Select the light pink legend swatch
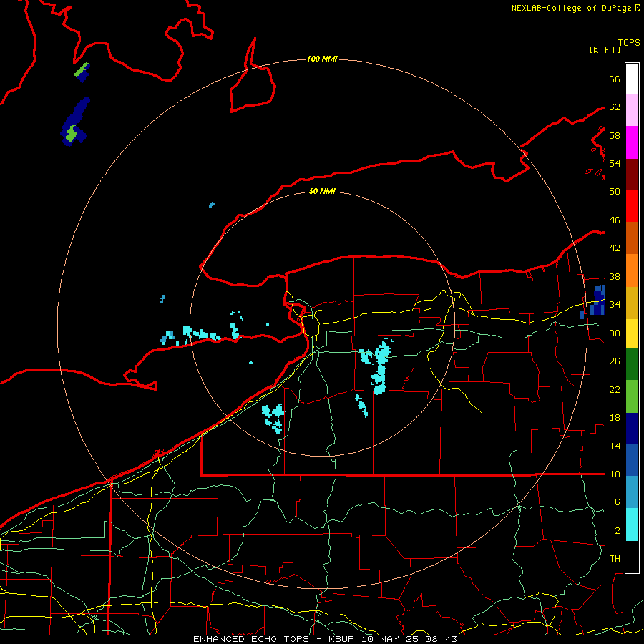This screenshot has width=644, height=644. pos(632,110)
